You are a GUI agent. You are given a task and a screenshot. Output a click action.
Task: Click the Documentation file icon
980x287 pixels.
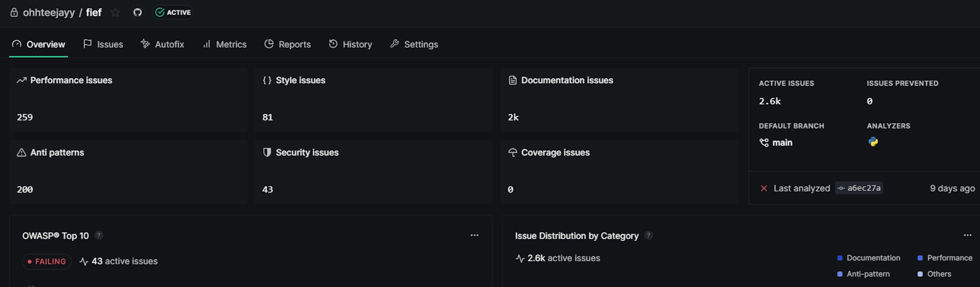(513, 80)
